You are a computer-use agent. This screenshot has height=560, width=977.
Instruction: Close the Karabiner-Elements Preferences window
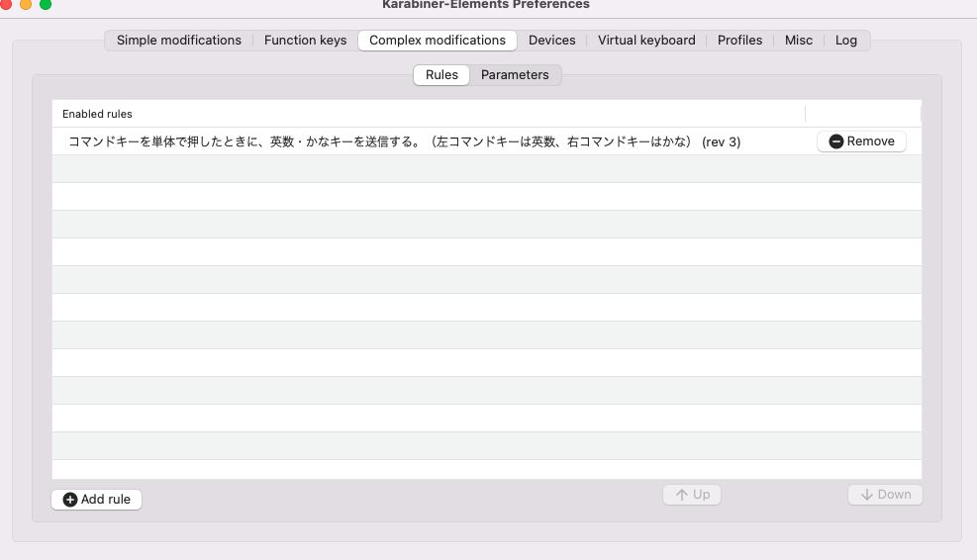[x=6, y=4]
